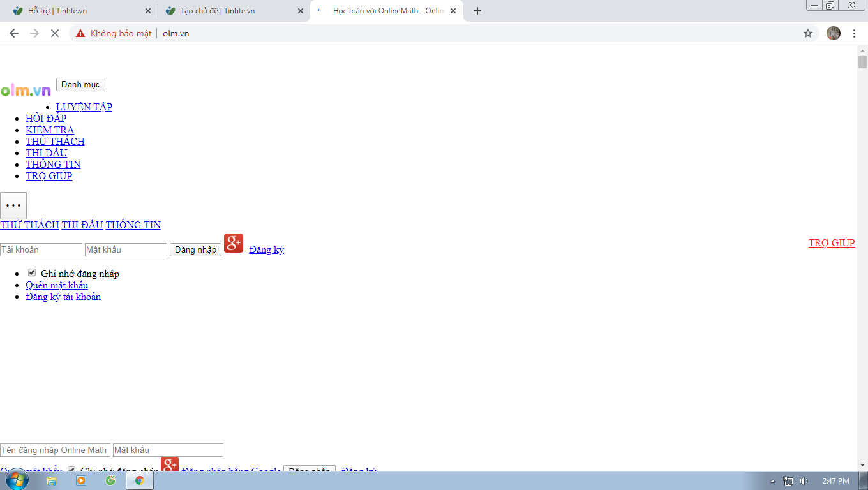Open THỬ THÁCH in the bulleted list
Viewport: 868px width, 490px height.
(55, 142)
